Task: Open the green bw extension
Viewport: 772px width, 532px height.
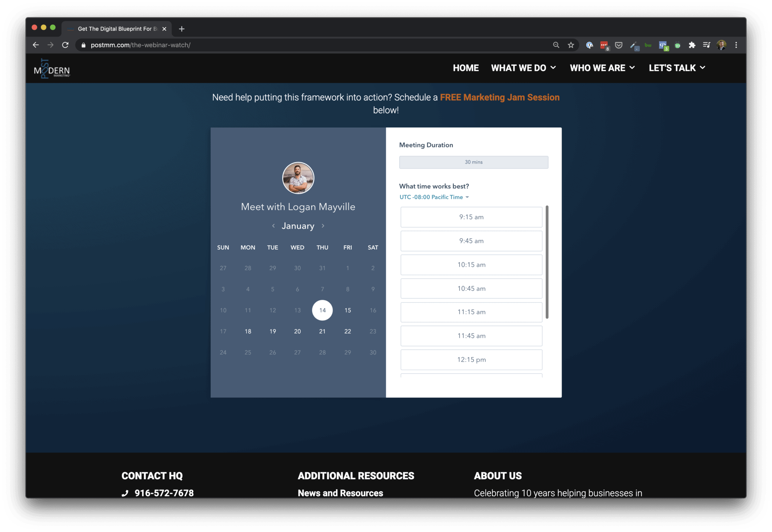Action: pos(648,45)
